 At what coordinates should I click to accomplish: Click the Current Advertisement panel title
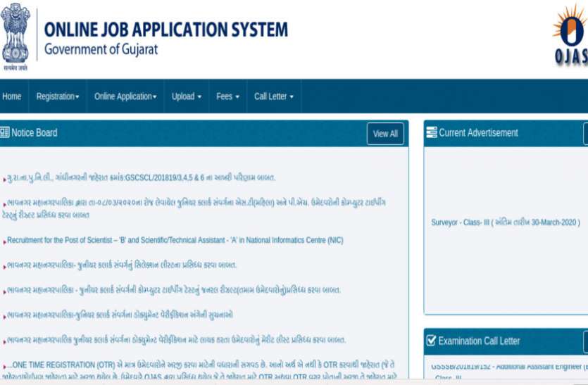pyautogui.click(x=478, y=133)
